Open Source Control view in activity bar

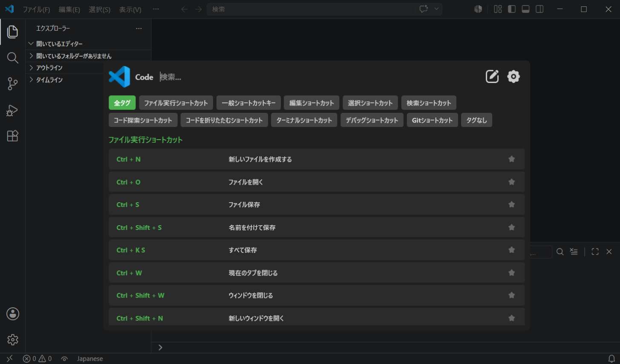[13, 84]
